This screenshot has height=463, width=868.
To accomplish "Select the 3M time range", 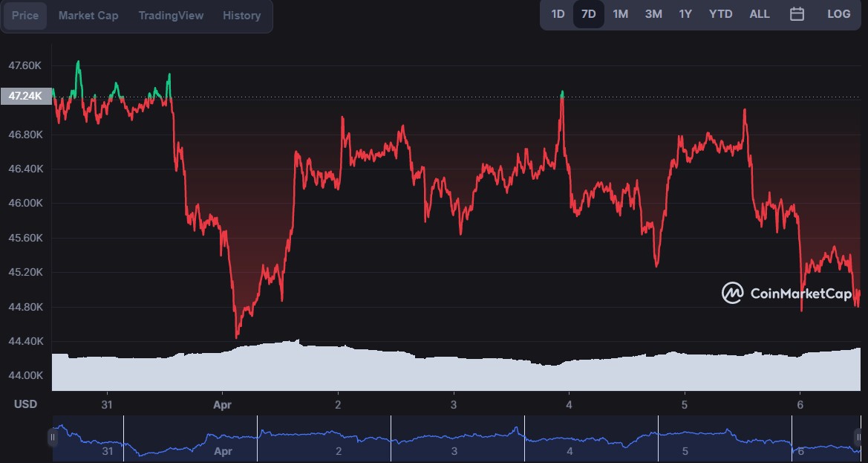I will (653, 14).
